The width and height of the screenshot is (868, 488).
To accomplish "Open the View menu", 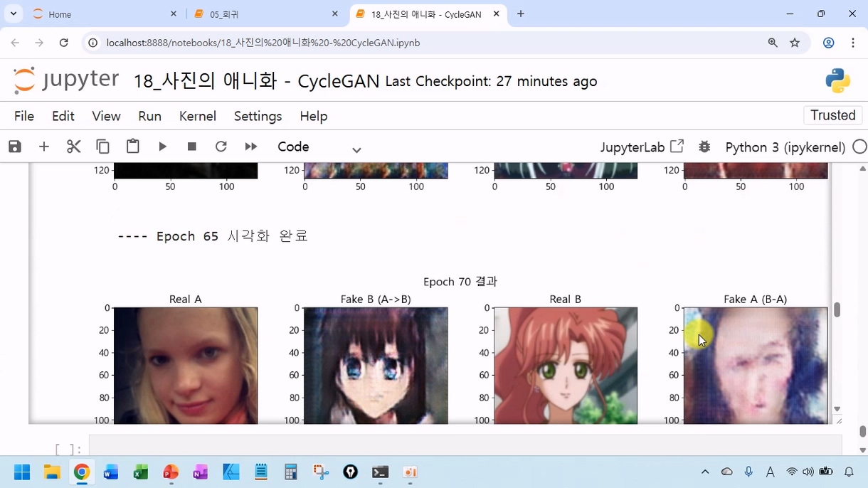I will [x=106, y=116].
